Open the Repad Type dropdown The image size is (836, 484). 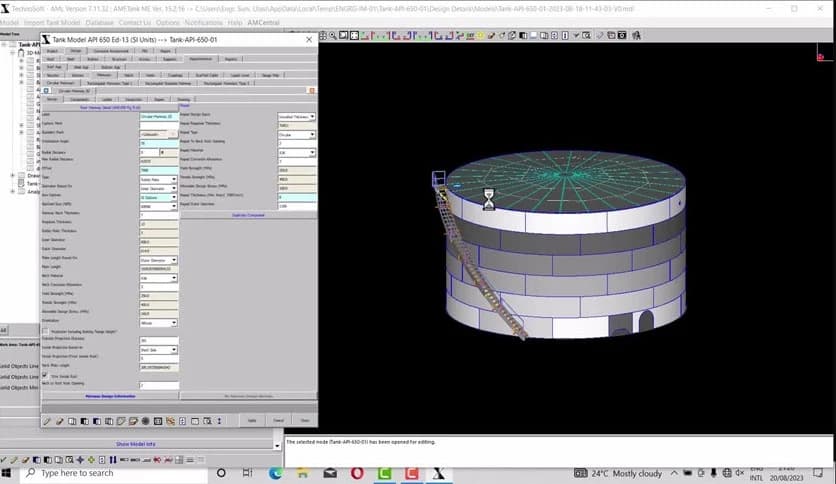click(296, 134)
